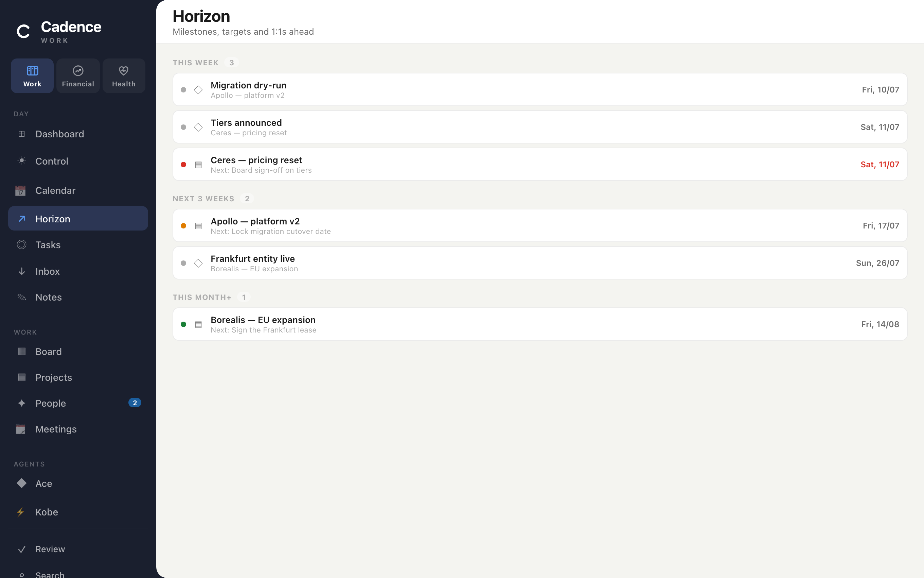The image size is (924, 578).
Task: Click the THIS MONTH+ count badge
Action: pos(244,297)
